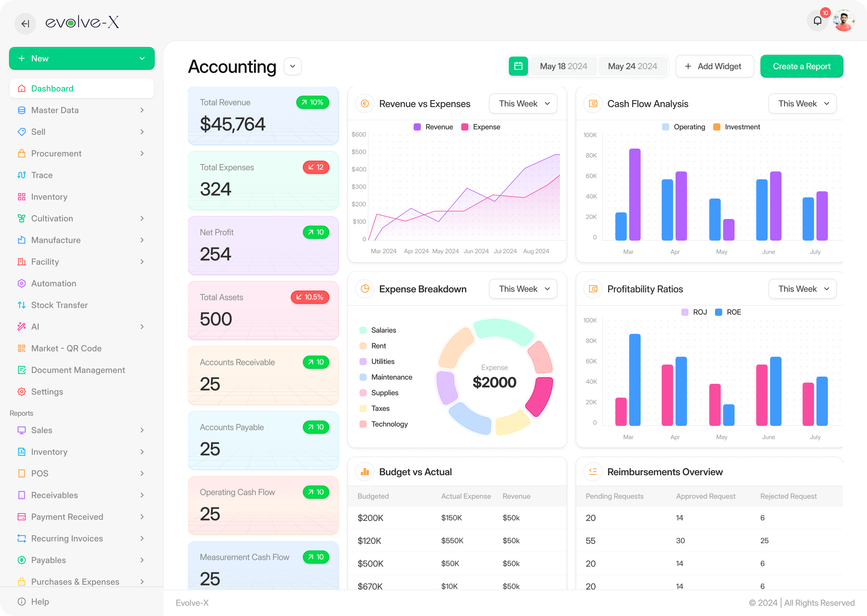Click the Automation hexagon icon
This screenshot has height=616, width=867.
click(x=22, y=283)
